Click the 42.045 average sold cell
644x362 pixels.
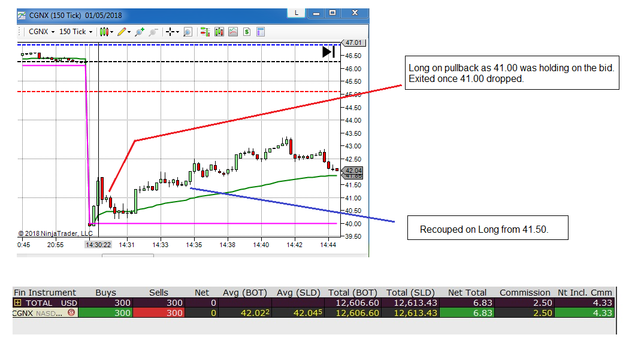(x=298, y=313)
